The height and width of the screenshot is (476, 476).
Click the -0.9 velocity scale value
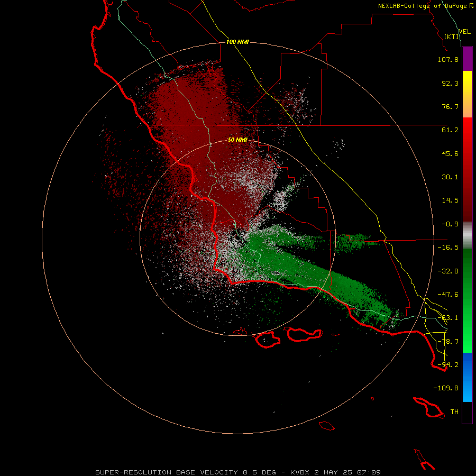[450, 224]
